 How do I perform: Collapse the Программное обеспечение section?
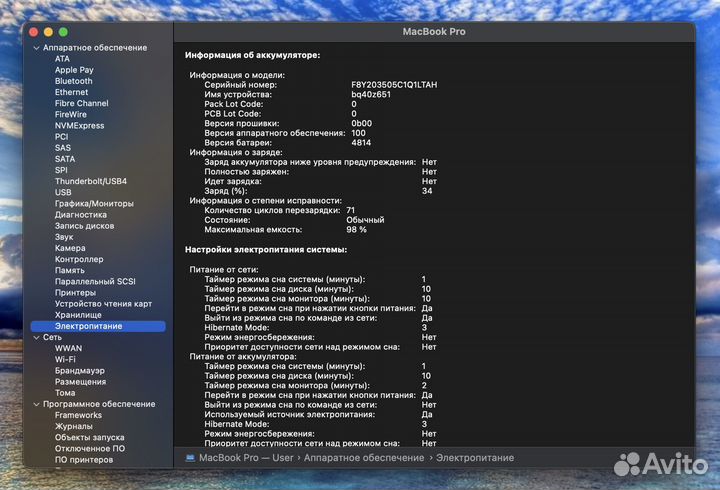tap(36, 405)
